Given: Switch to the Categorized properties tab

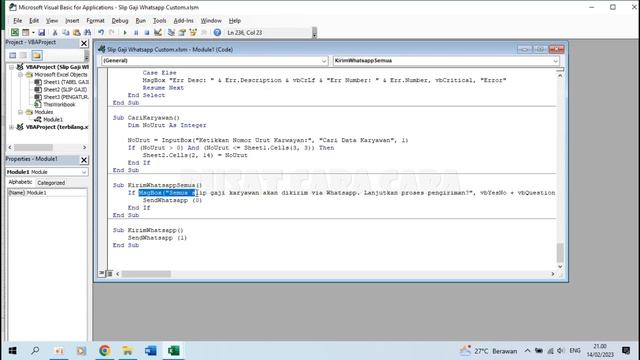Looking at the screenshot, I should pyautogui.click(x=51, y=183).
